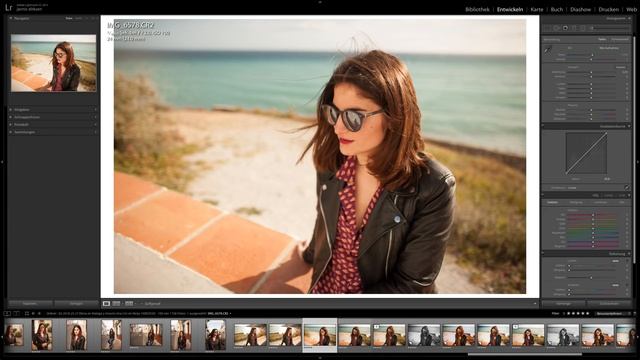Collapse the Navigator panel
The width and height of the screenshot is (640, 360).
pyautogui.click(x=11, y=18)
